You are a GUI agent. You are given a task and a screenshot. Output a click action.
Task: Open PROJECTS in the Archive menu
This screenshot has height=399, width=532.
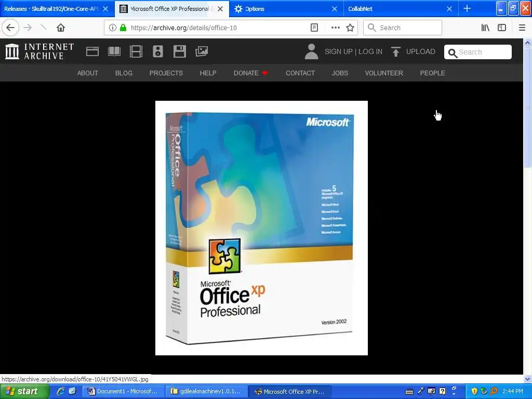tap(166, 73)
